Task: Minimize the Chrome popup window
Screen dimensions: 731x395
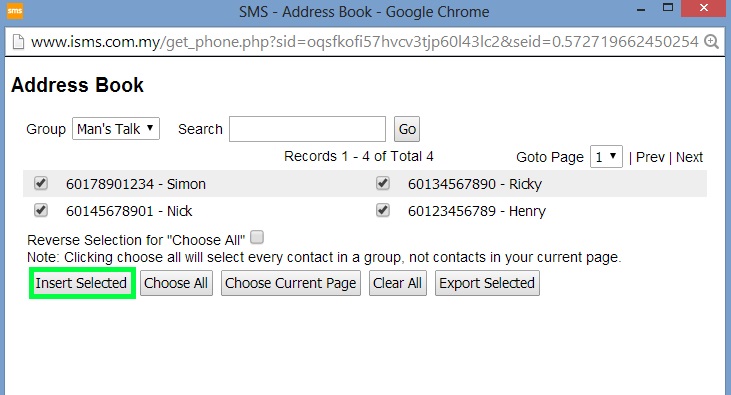Action: click(x=641, y=9)
